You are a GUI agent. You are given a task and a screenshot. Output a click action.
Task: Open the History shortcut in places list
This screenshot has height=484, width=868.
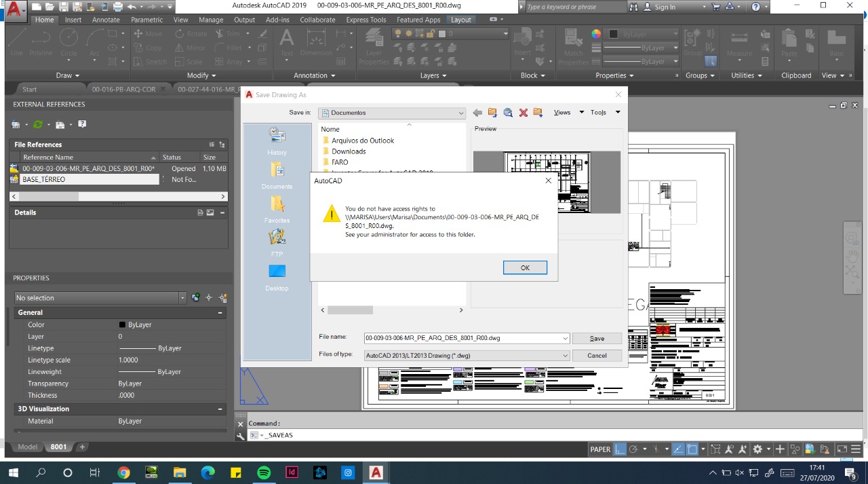(x=277, y=141)
